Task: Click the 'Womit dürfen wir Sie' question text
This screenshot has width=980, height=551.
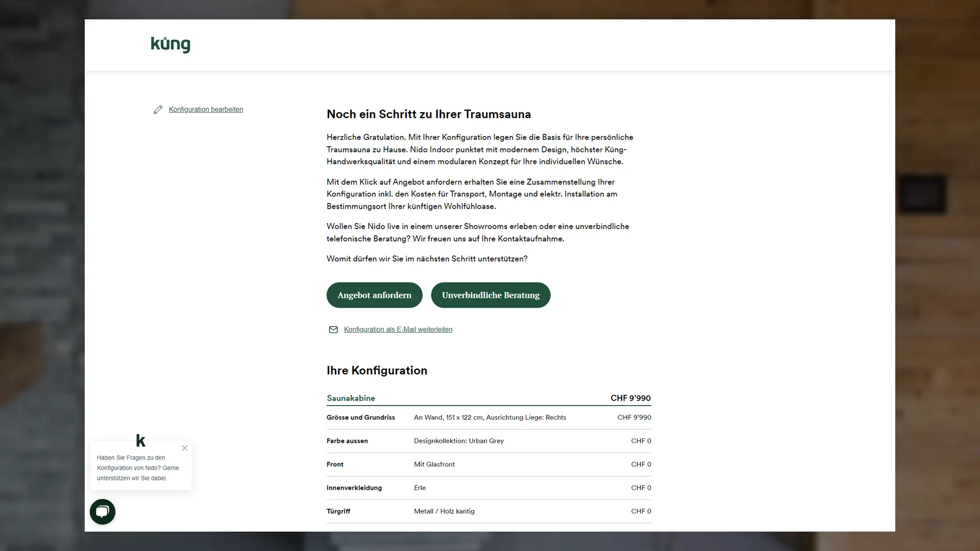Action: point(427,259)
